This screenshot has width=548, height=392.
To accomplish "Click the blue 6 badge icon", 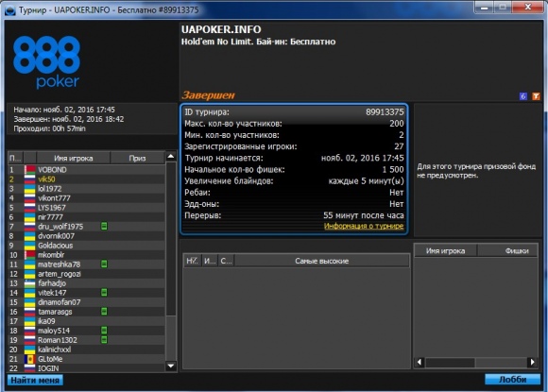I will pyautogui.click(x=522, y=96).
